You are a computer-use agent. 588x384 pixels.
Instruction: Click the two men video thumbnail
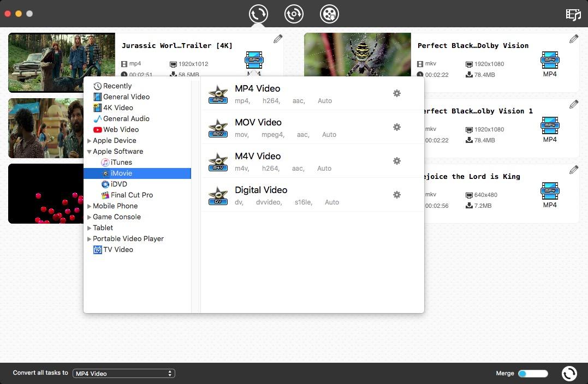coord(46,128)
